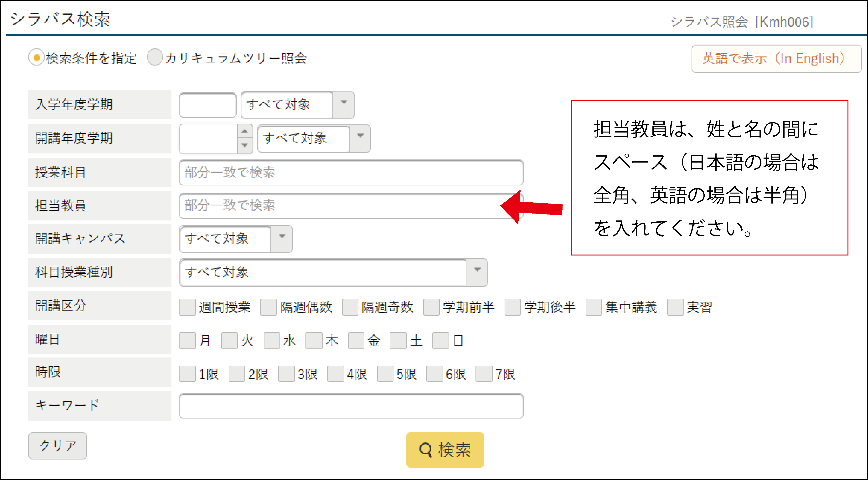The height and width of the screenshot is (480, 868).
Task: Check the 金 weekday checkbox
Action: (356, 341)
